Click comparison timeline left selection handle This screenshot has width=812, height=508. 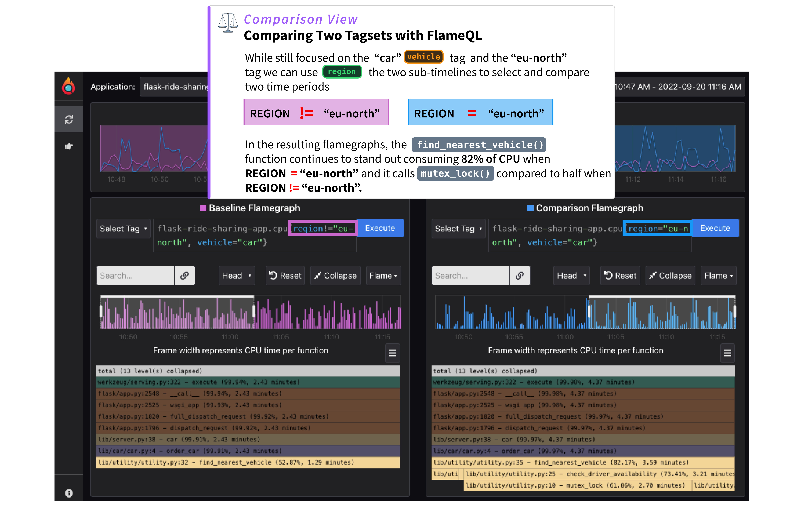(589, 311)
